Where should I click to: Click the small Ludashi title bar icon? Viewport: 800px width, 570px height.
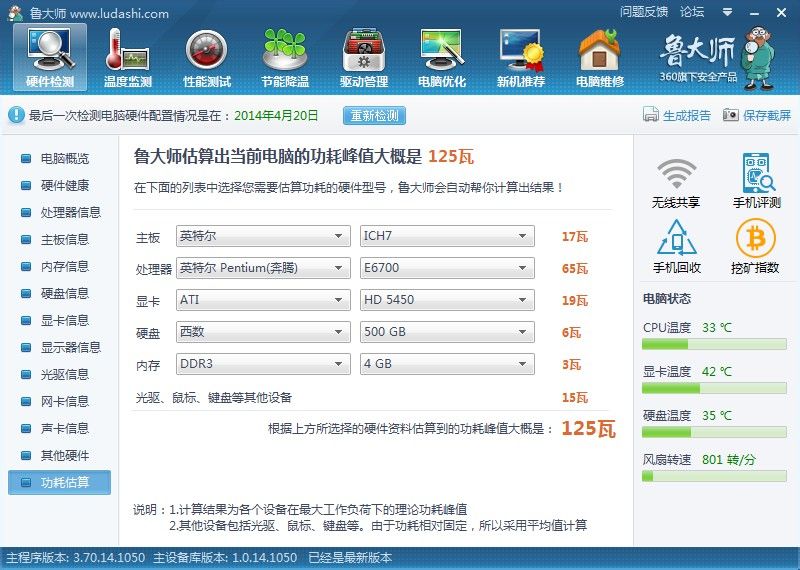tap(15, 13)
